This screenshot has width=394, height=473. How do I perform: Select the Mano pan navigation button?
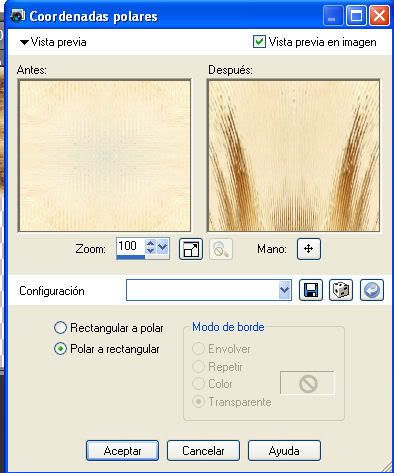tap(309, 249)
